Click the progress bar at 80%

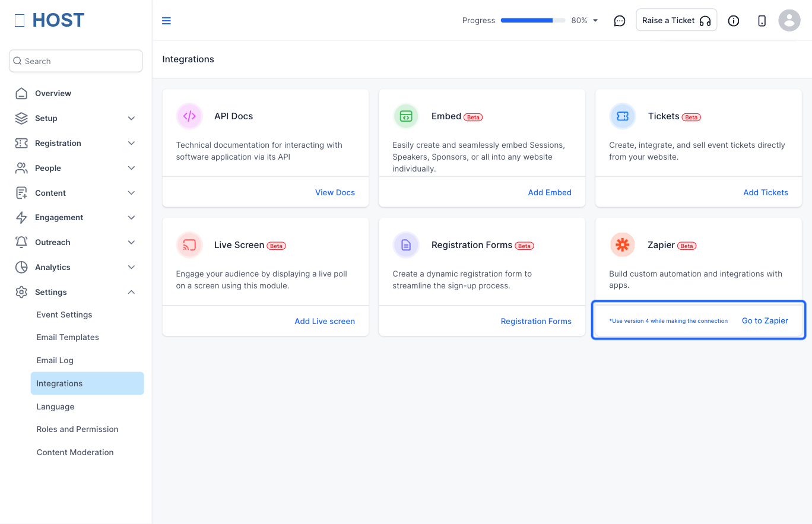pos(533,20)
